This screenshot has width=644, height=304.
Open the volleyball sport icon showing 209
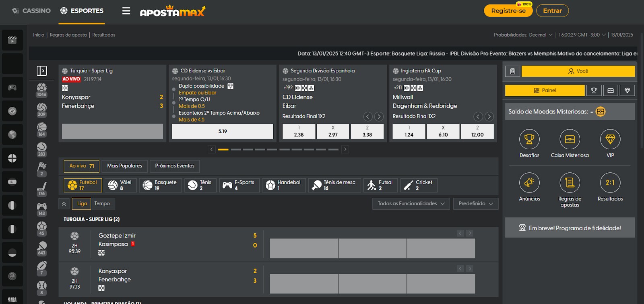41,110
